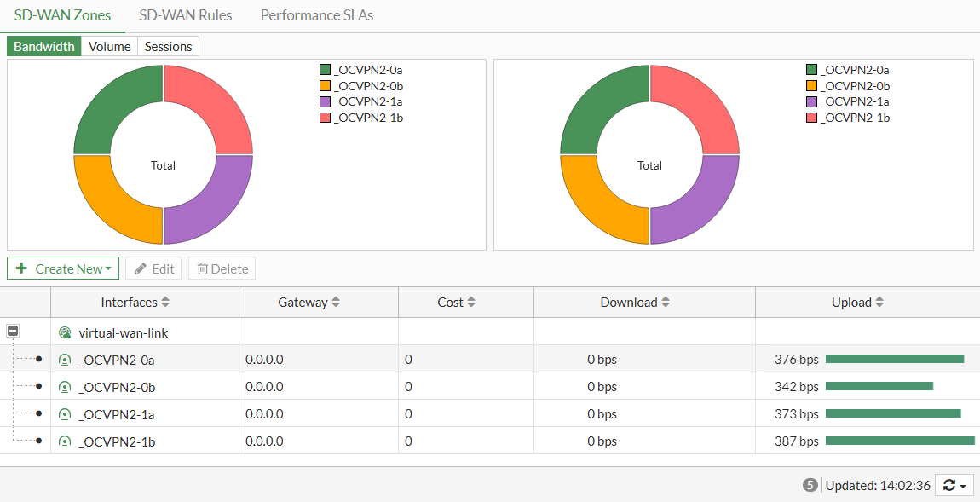The height and width of the screenshot is (502, 980).
Task: Click green _OCVPN2-0a swatch in left legend
Action: click(x=325, y=71)
